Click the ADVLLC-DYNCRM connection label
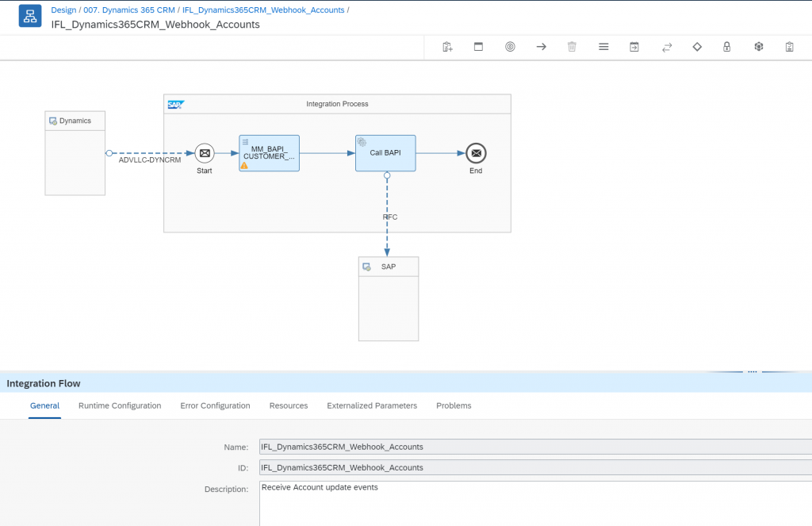Screen dimensions: 812x526 tap(150, 160)
